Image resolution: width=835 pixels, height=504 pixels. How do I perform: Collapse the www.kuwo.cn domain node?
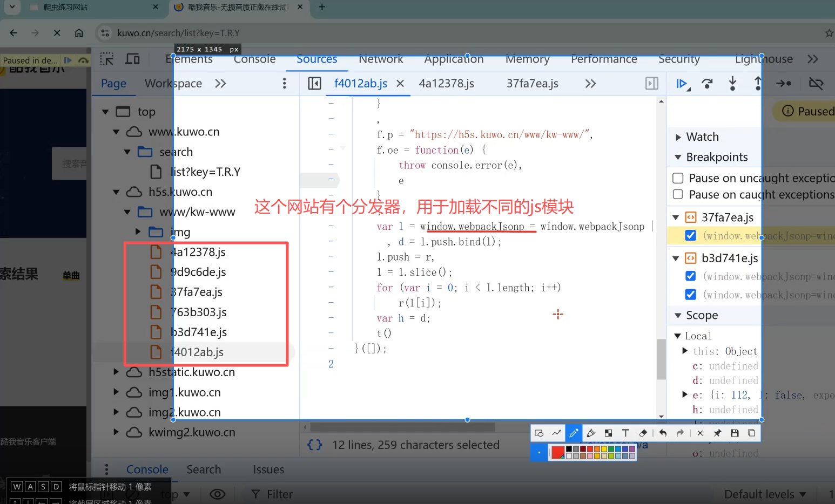(116, 132)
